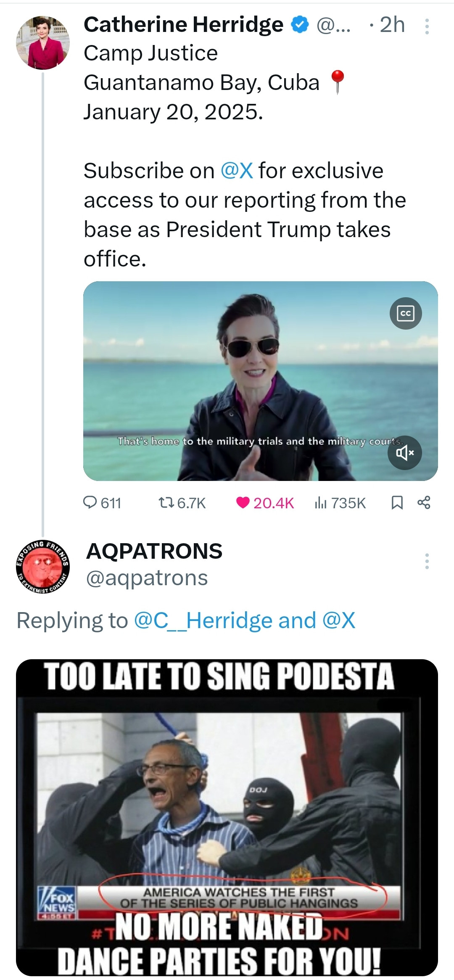
Task: Open more options for AQPATRONS reply
Action: (x=427, y=561)
